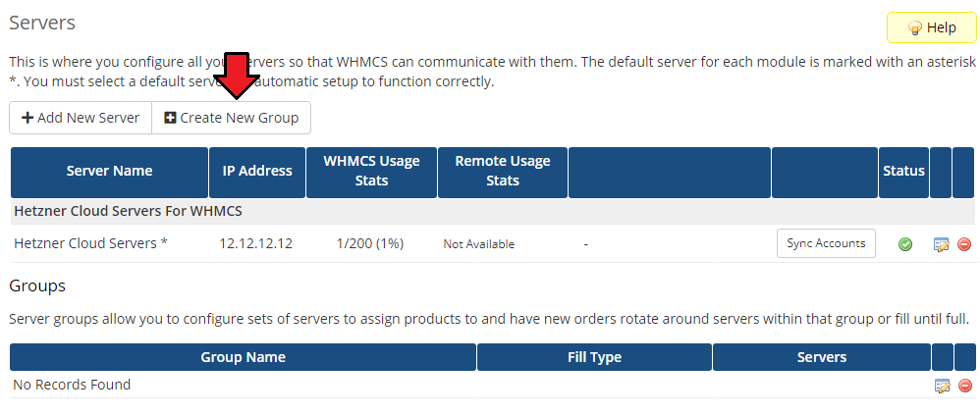The width and height of the screenshot is (980, 415).
Task: Click edit icon in Groups table row
Action: pyautogui.click(x=942, y=386)
